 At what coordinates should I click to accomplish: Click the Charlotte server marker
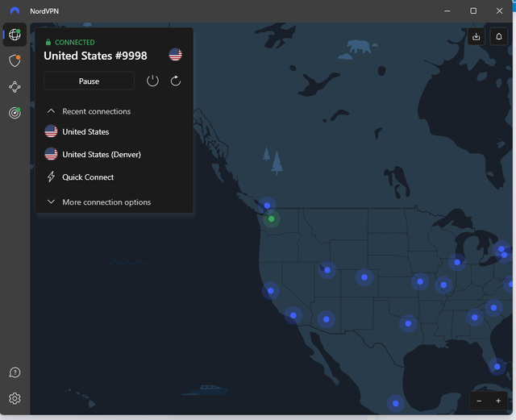click(493, 308)
